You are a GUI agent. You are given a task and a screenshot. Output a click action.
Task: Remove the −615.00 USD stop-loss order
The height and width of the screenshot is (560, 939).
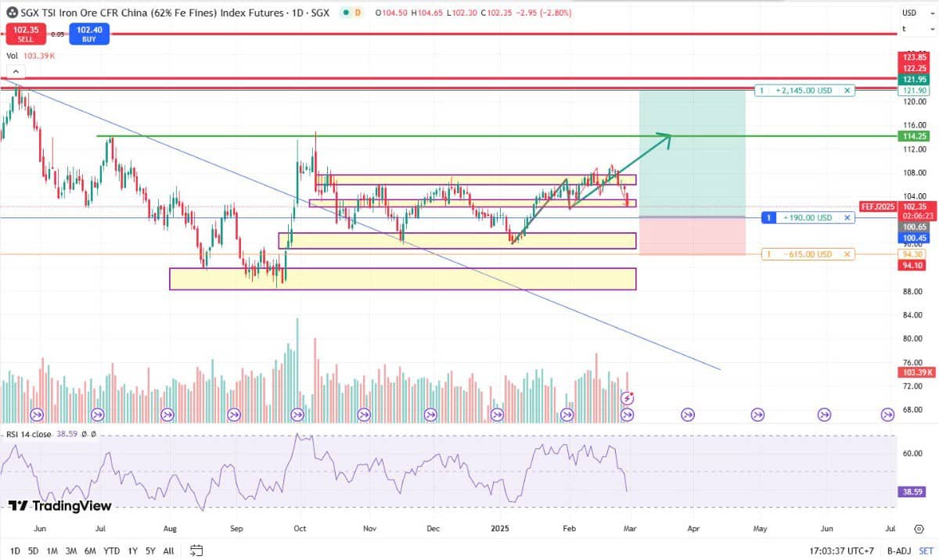(847, 254)
